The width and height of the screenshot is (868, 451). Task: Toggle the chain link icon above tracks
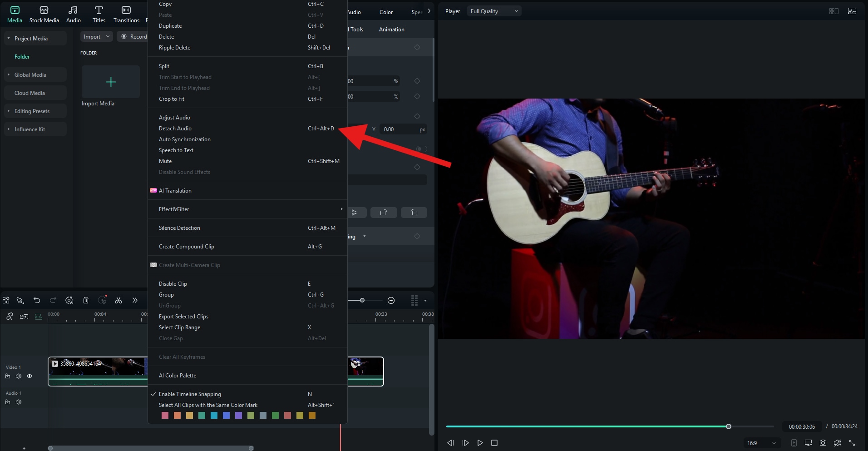coord(10,317)
